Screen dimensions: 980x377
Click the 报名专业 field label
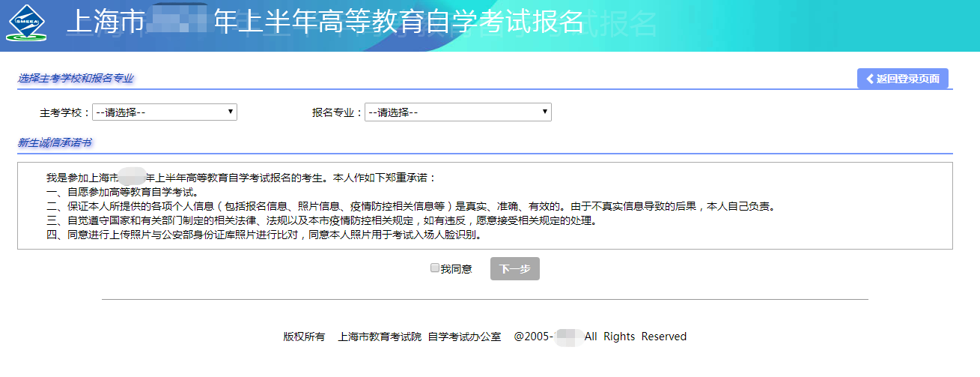tap(337, 113)
